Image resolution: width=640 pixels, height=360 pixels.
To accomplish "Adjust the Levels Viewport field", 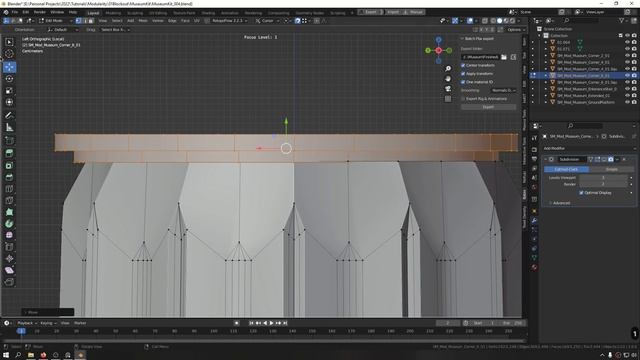I will tap(603, 178).
